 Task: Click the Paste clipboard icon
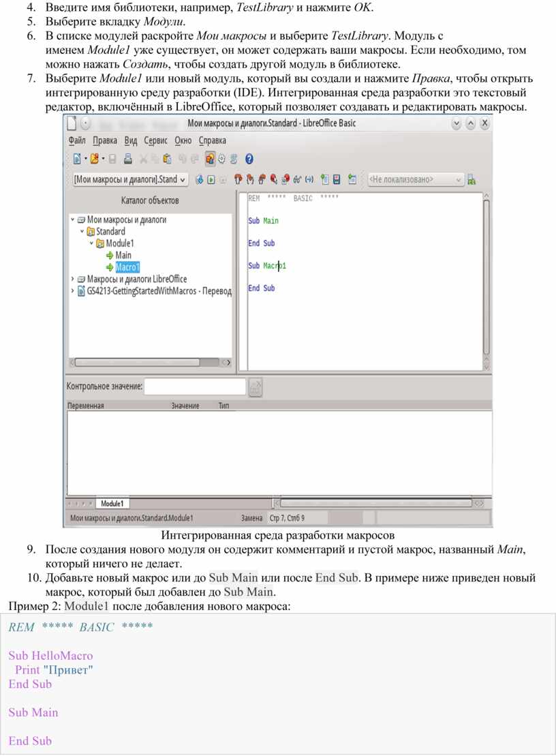(167, 159)
